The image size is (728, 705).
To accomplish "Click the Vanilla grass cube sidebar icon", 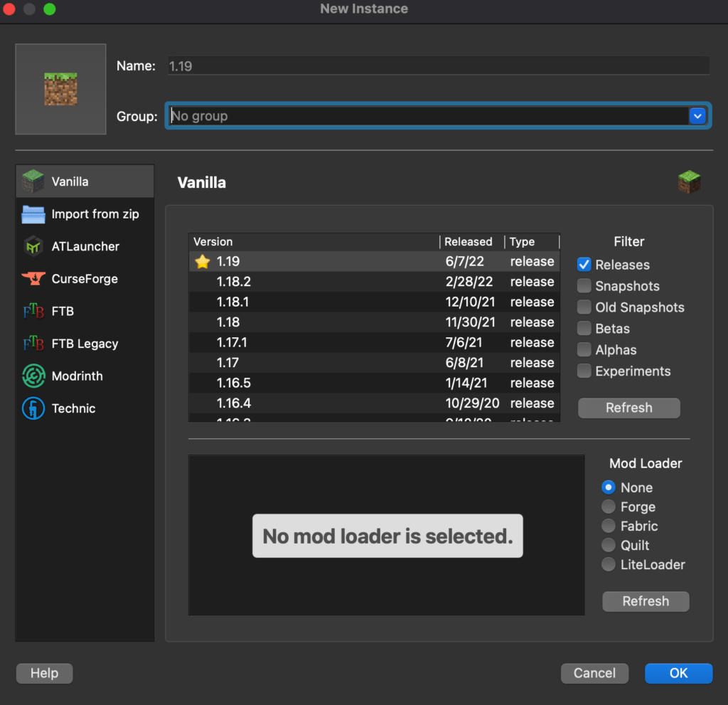I will coord(33,181).
